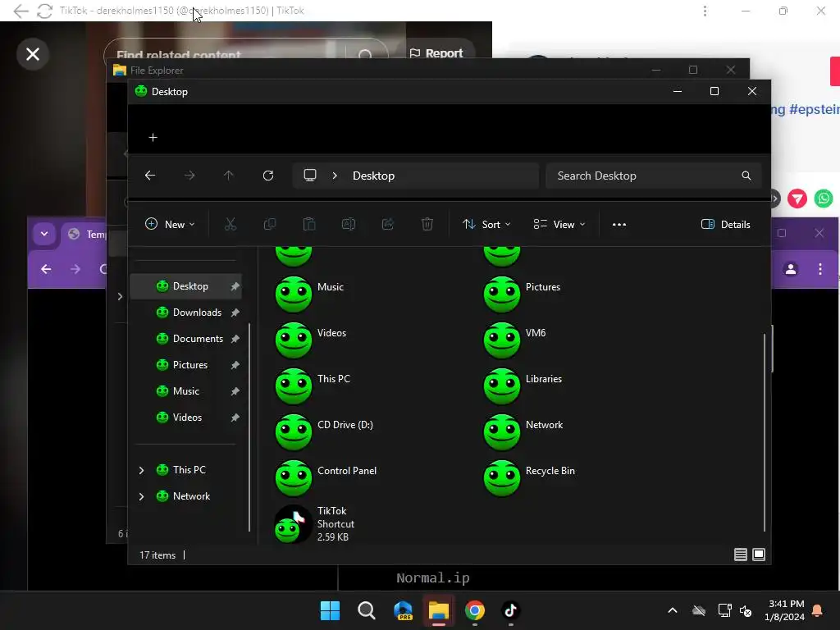
Task: Click back arrow in purple browser window
Action: tap(46, 269)
